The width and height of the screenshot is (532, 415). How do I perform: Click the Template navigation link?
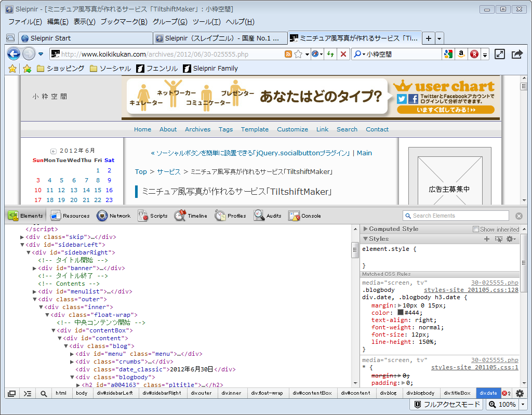click(255, 129)
